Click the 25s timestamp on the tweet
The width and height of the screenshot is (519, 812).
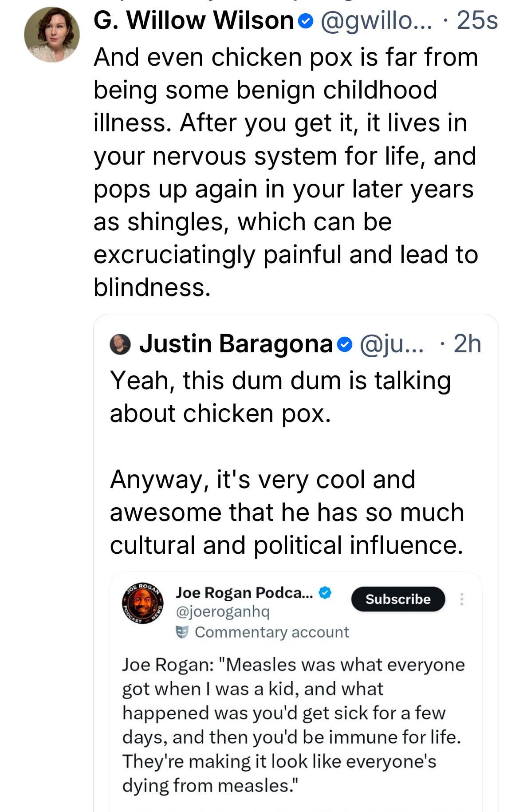(x=477, y=21)
